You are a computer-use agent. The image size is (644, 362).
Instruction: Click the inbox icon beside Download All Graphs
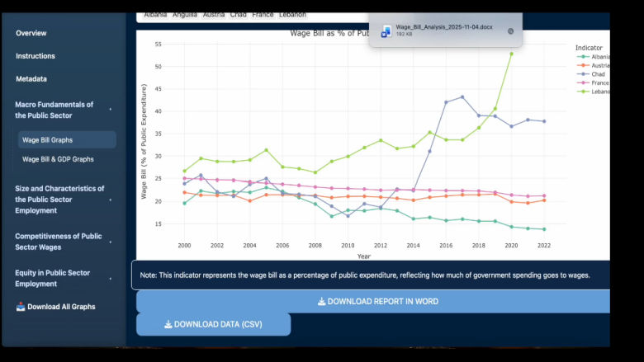point(21,307)
